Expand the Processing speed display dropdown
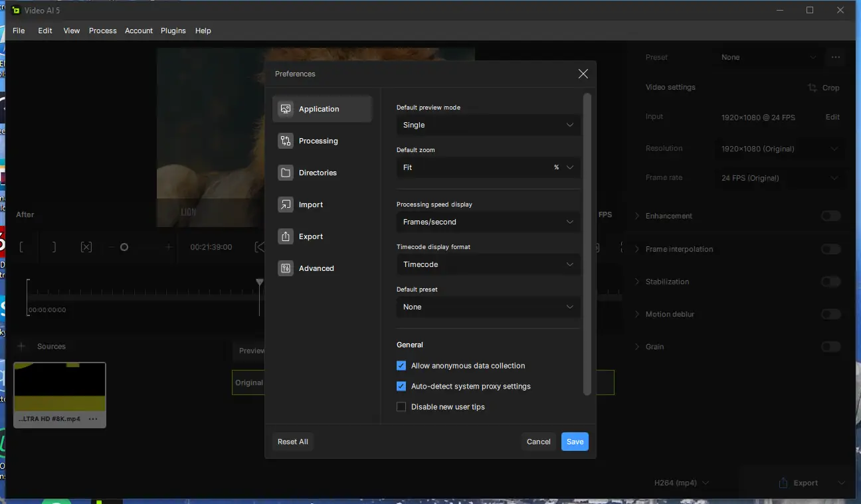 (x=488, y=222)
